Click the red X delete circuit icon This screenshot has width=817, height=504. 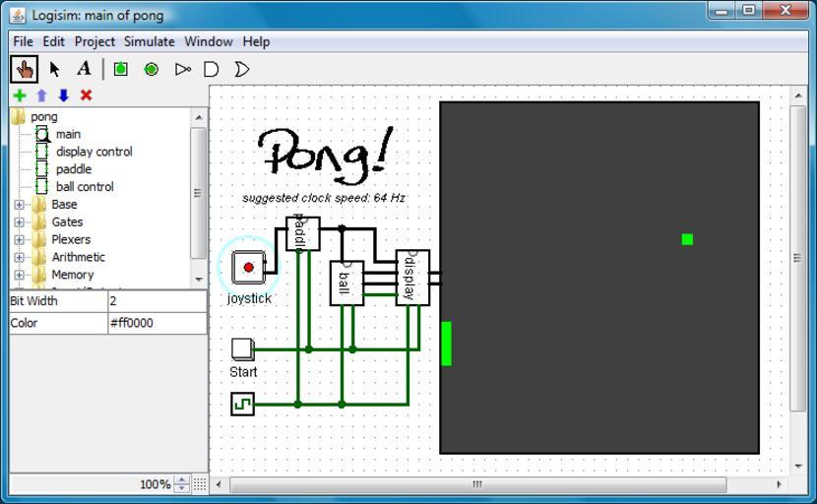point(86,95)
